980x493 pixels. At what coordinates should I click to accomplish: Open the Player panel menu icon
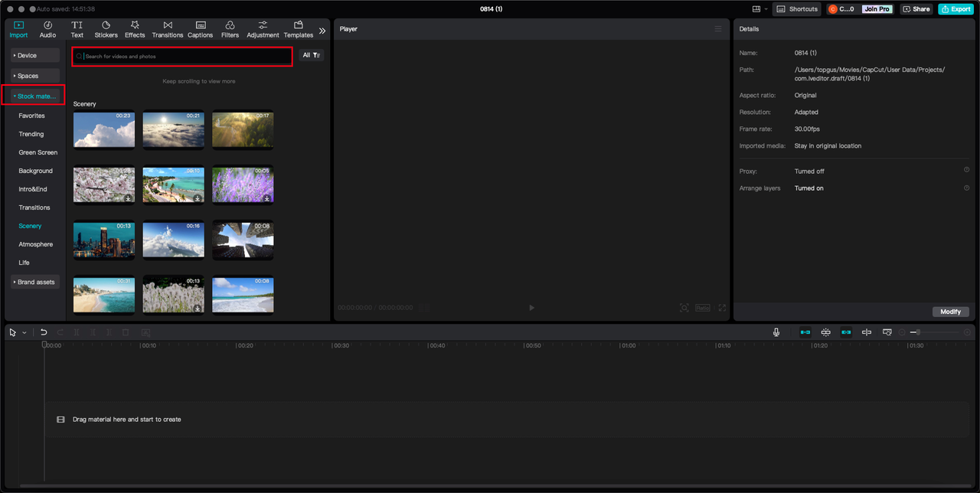click(x=718, y=29)
